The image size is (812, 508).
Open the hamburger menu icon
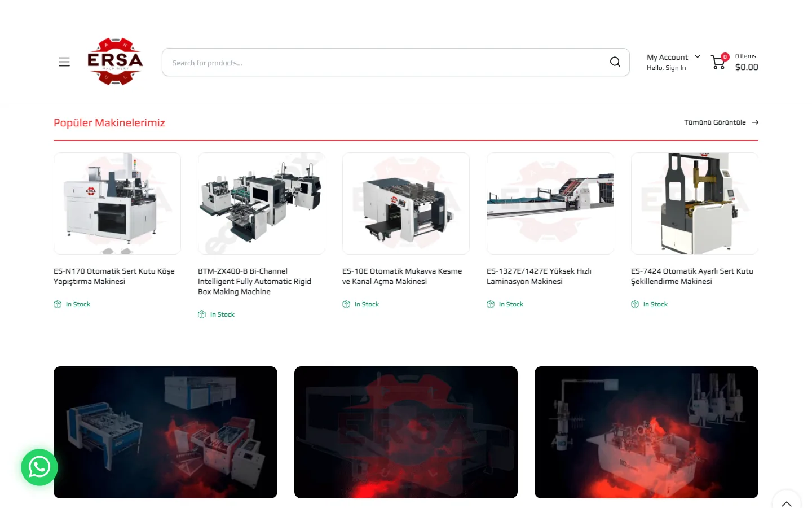pyautogui.click(x=64, y=62)
